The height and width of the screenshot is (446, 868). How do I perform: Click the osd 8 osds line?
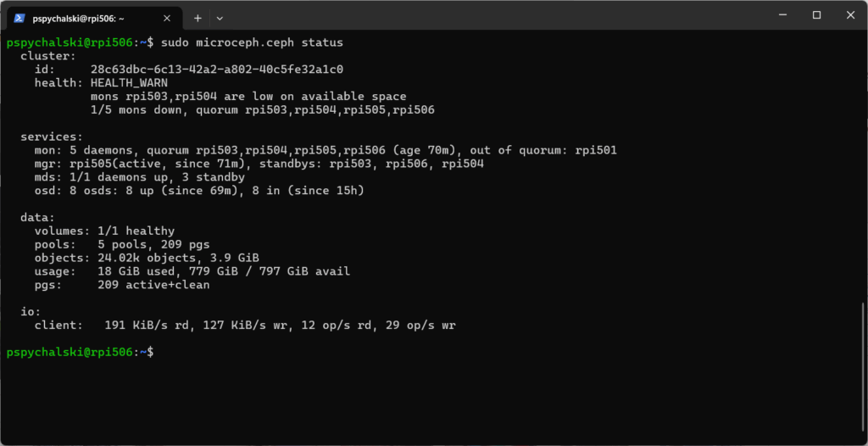point(199,191)
